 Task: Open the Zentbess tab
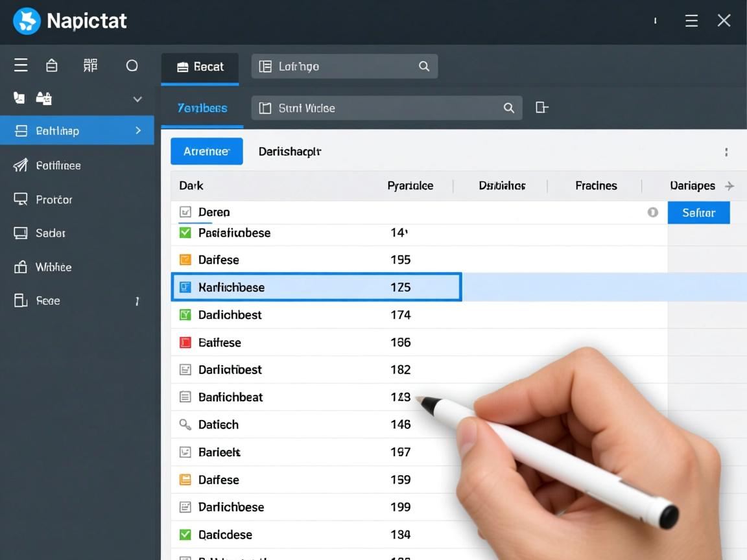[x=202, y=108]
